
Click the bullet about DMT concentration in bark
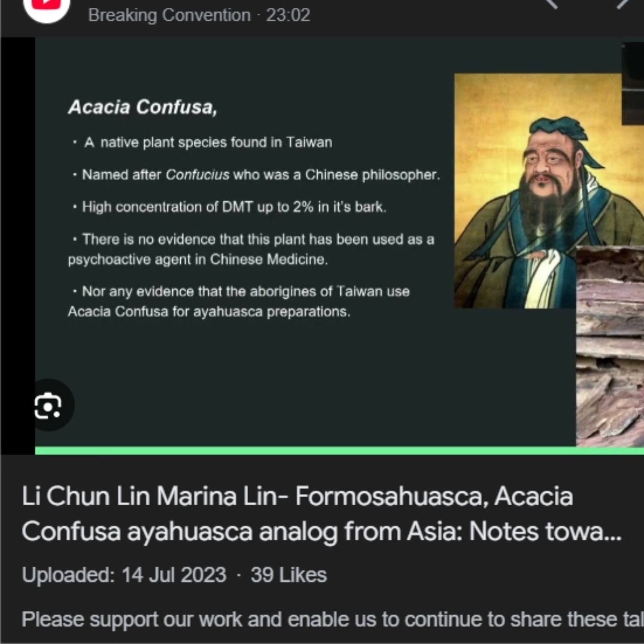point(230,207)
